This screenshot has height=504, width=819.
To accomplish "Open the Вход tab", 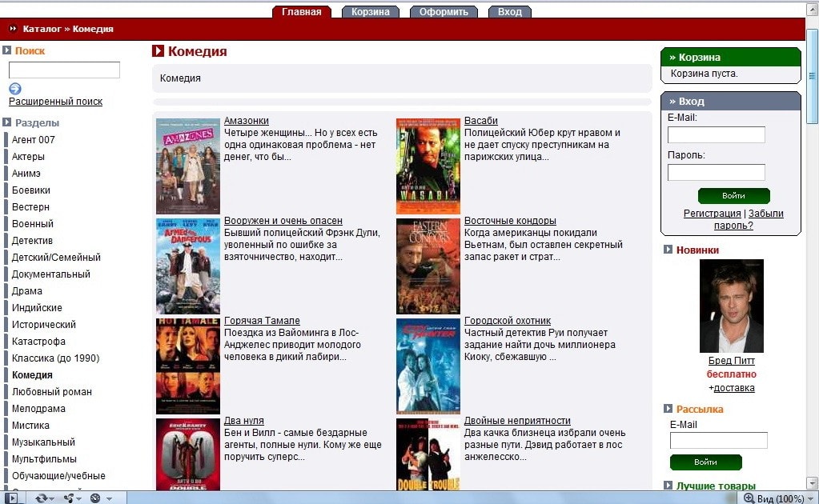I will tap(510, 11).
